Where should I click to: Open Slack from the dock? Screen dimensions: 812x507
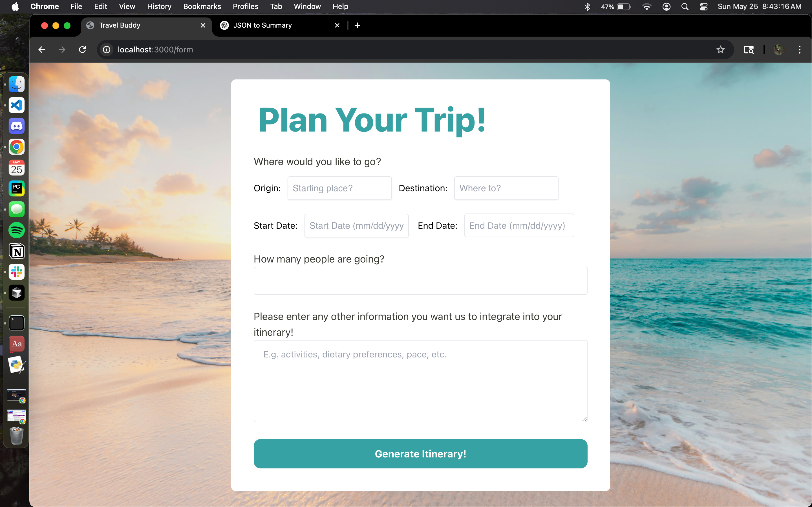coord(16,272)
